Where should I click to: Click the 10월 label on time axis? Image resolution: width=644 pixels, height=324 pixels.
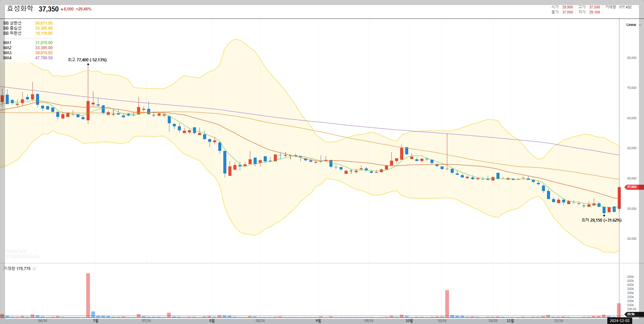tap(409, 321)
